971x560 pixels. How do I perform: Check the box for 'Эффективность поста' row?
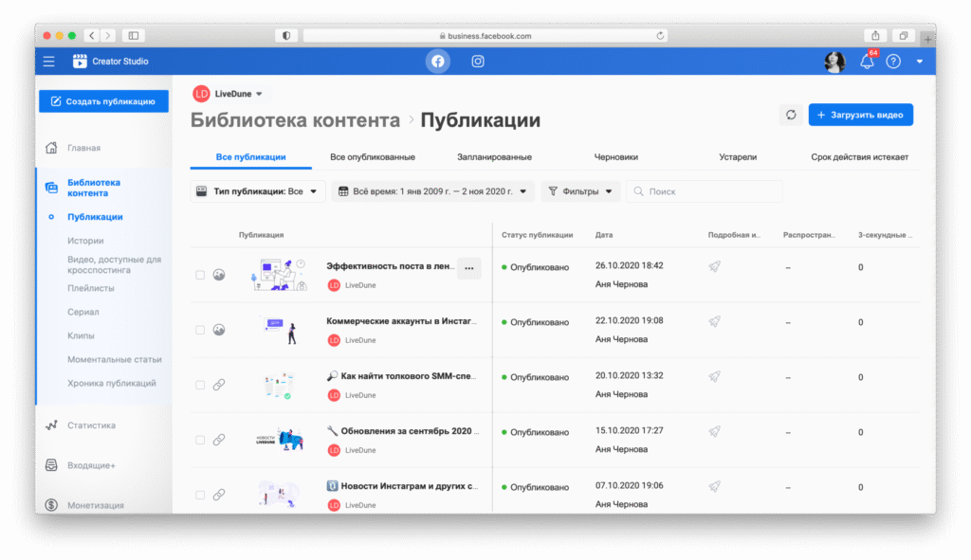point(200,275)
